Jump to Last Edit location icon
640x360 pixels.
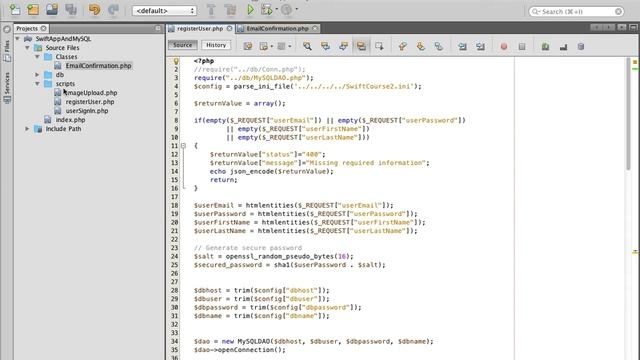pyautogui.click(x=248, y=46)
